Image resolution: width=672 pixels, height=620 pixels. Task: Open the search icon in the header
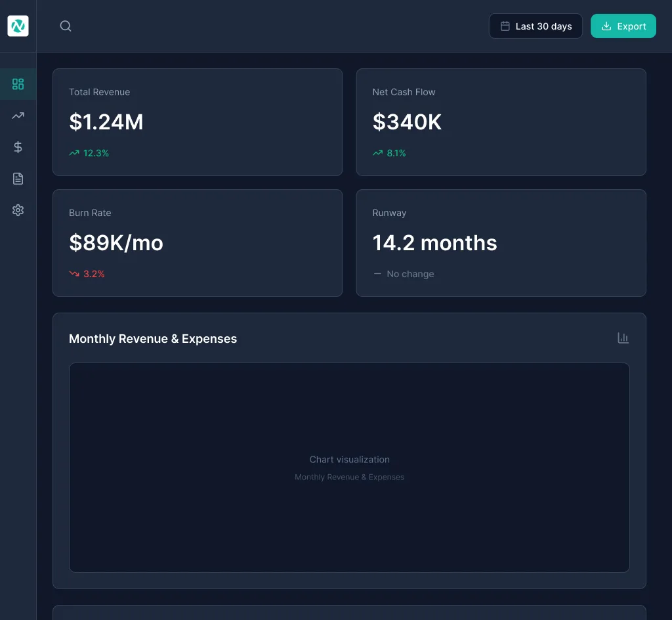pyautogui.click(x=66, y=26)
